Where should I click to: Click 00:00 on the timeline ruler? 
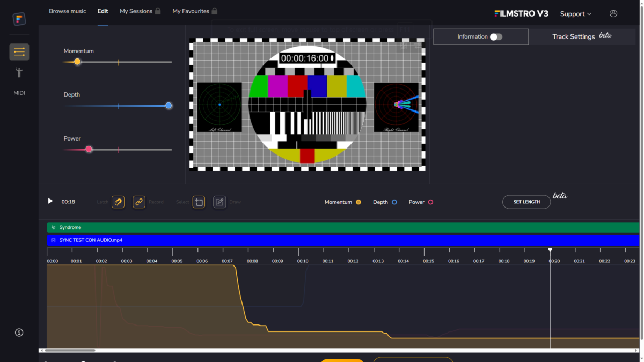pyautogui.click(x=53, y=261)
